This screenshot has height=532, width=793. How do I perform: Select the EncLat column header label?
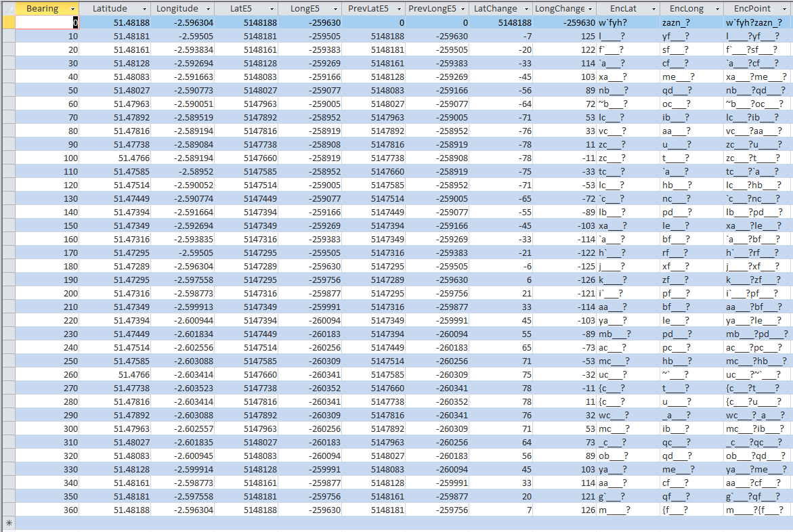click(623, 9)
